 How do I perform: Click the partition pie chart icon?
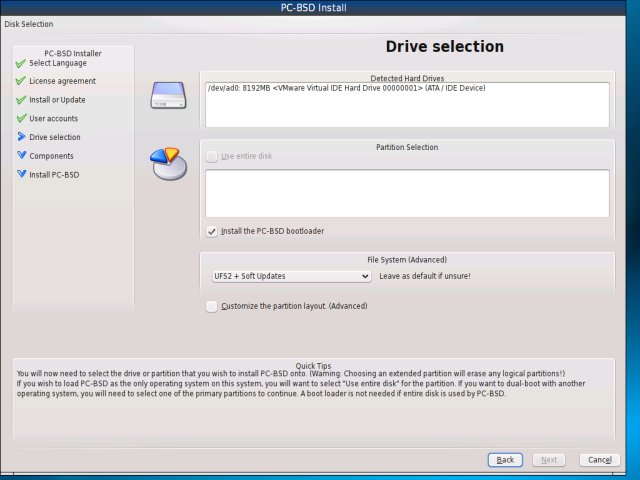(x=168, y=164)
